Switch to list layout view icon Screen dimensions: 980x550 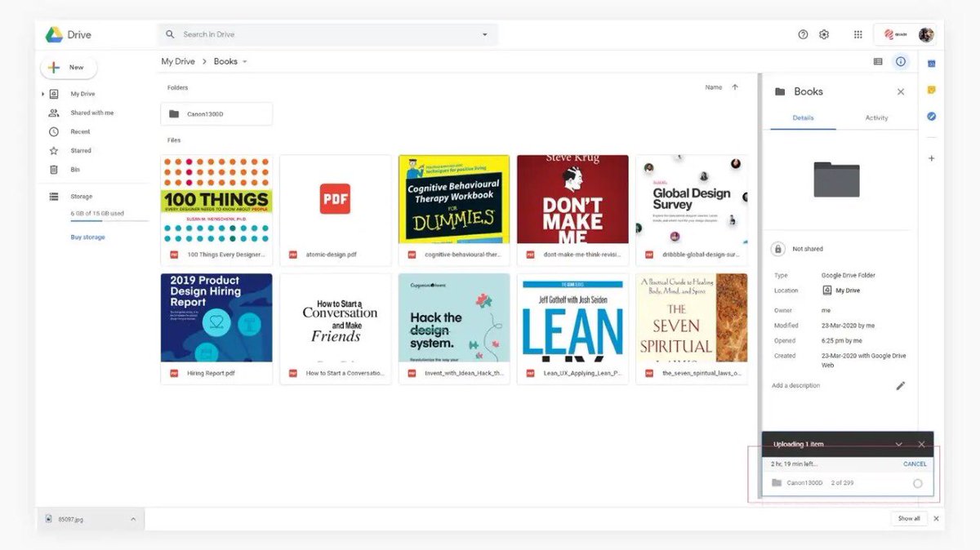(x=878, y=61)
